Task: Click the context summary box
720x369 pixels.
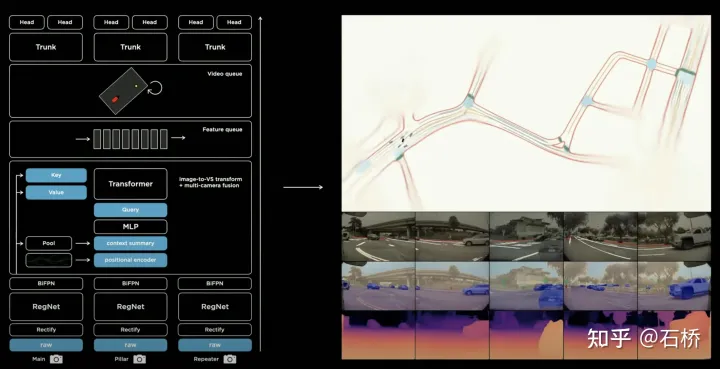Action: (x=130, y=243)
